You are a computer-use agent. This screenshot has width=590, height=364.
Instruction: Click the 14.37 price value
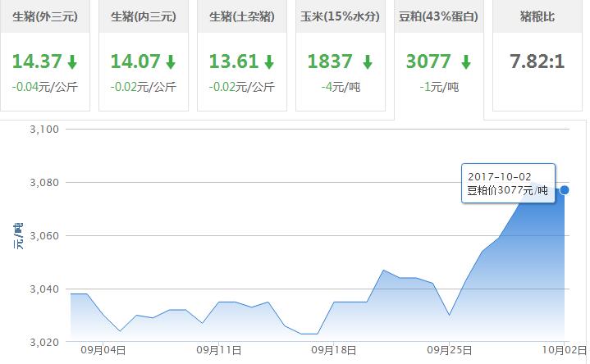[37, 61]
